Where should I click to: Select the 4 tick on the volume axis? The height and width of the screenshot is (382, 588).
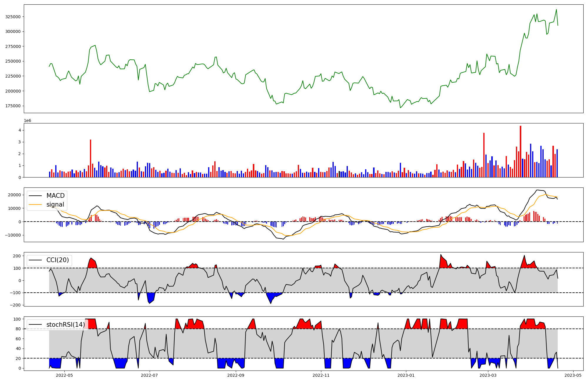[19, 130]
